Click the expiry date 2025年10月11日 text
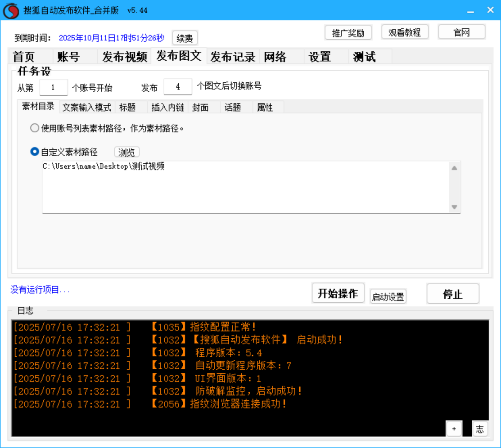 click(112, 38)
